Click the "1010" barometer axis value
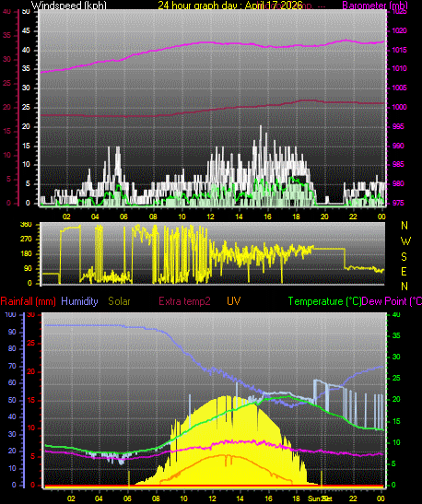422x504 pixels. point(399,68)
